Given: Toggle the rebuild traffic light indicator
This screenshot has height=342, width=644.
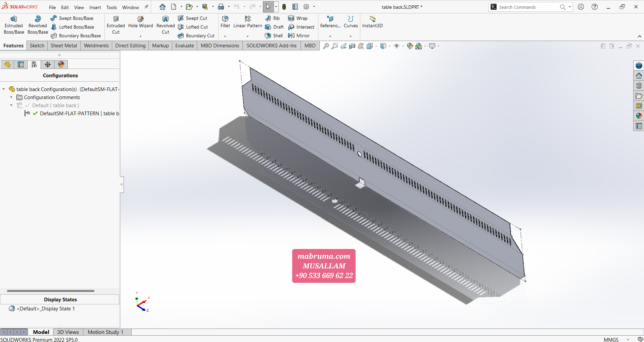Looking at the screenshot, I should coord(284,7).
